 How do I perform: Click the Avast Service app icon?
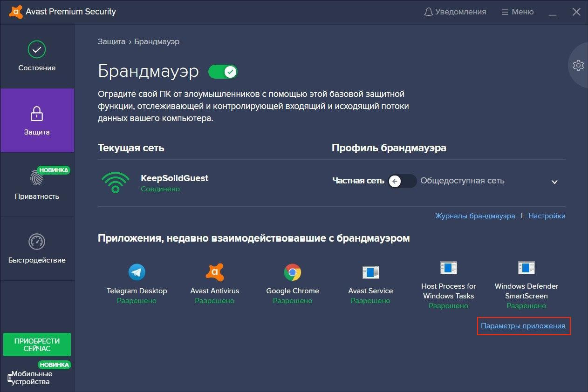(370, 272)
